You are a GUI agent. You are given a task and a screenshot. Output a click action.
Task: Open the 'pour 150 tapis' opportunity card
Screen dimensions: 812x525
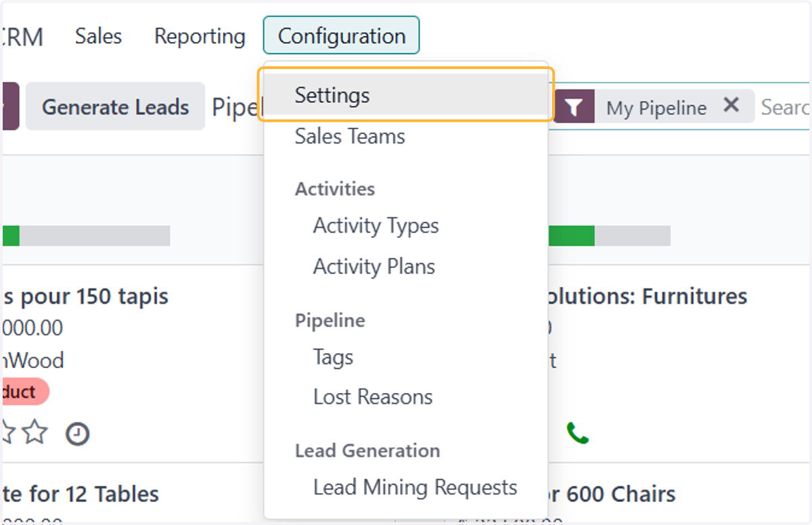click(x=85, y=296)
